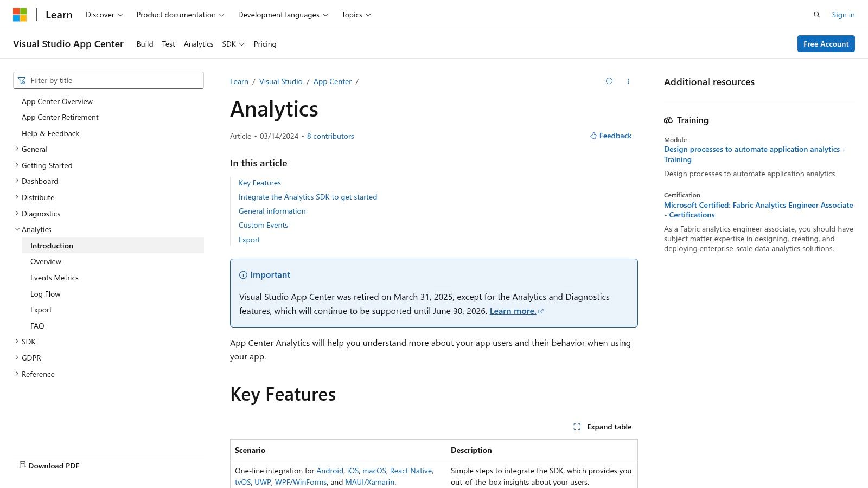Click the UWP link in table
This screenshot has width=868, height=488.
tap(263, 482)
